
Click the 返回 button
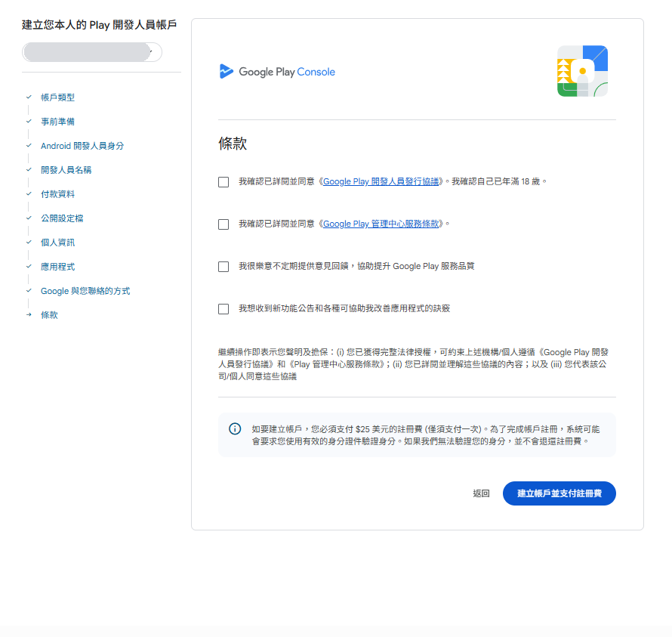tap(481, 493)
